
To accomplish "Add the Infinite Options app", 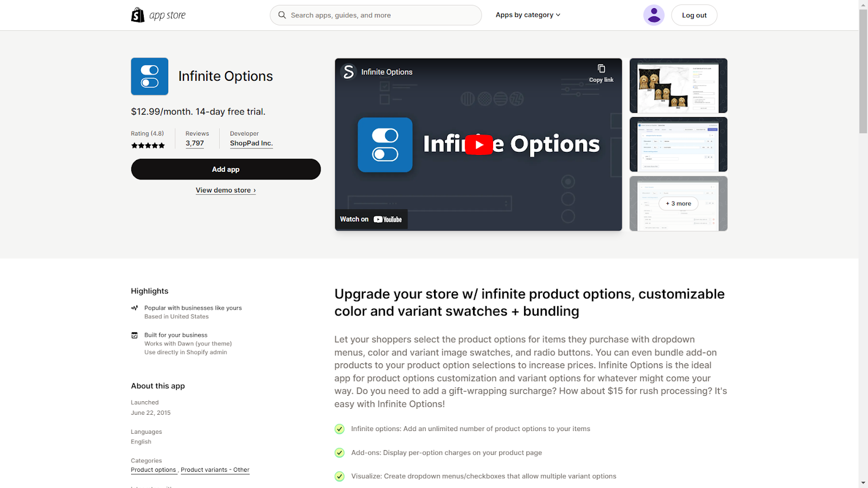I will (x=226, y=169).
